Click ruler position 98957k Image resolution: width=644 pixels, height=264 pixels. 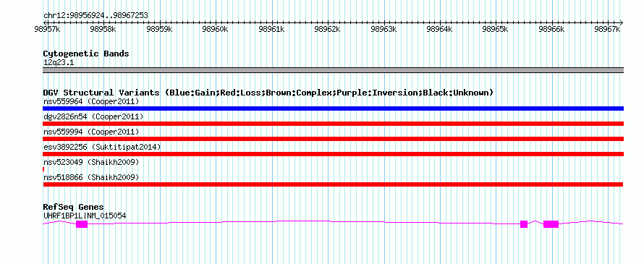(x=48, y=29)
